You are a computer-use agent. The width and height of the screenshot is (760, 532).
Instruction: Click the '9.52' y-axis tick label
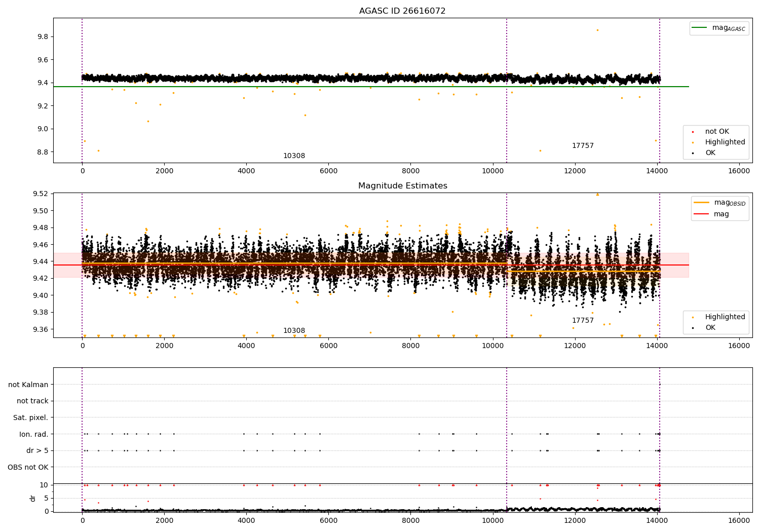click(41, 194)
